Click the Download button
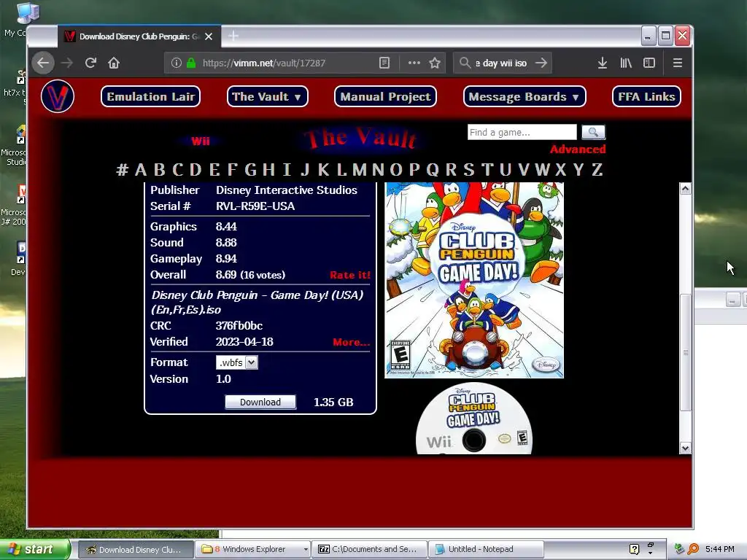 coord(260,402)
